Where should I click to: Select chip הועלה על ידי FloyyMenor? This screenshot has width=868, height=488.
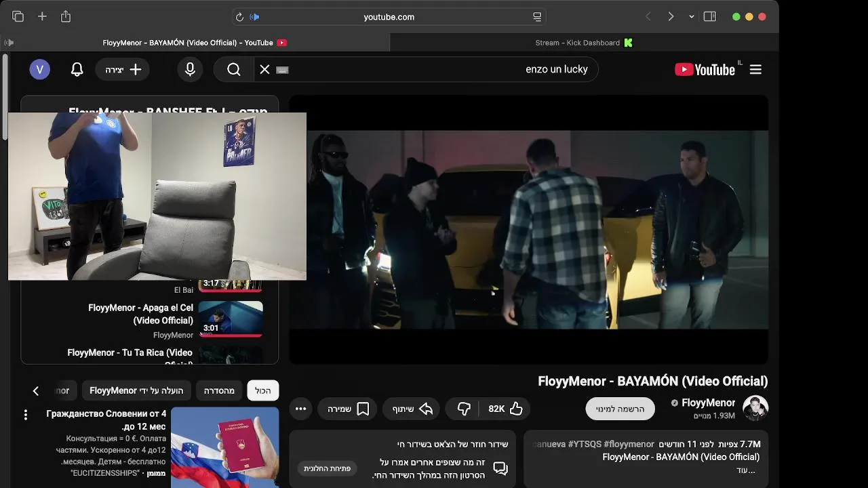(136, 390)
